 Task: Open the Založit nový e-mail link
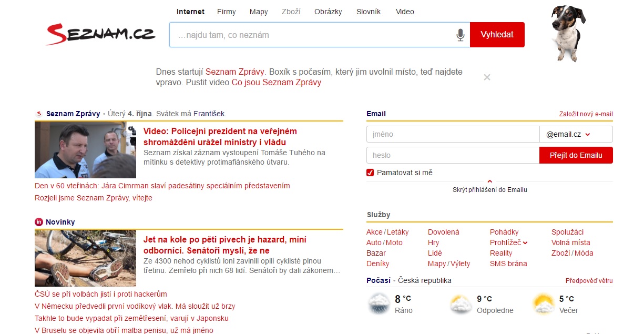(x=586, y=114)
